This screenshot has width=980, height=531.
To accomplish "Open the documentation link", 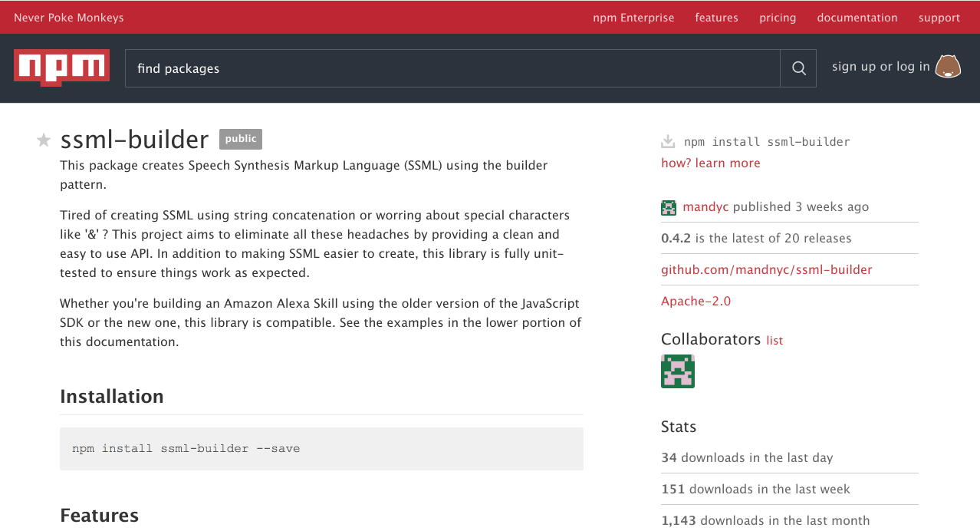I will click(x=857, y=18).
